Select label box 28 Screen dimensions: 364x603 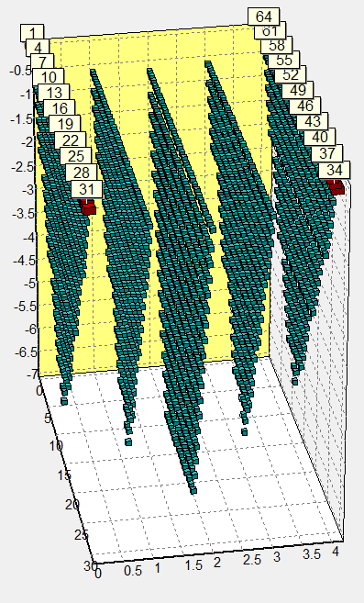pyautogui.click(x=81, y=173)
